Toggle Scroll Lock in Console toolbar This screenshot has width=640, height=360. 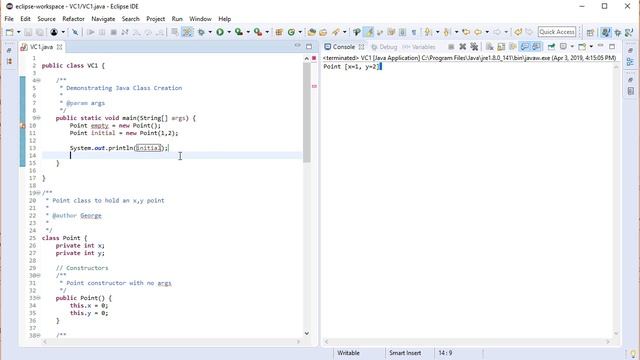[x=501, y=47]
